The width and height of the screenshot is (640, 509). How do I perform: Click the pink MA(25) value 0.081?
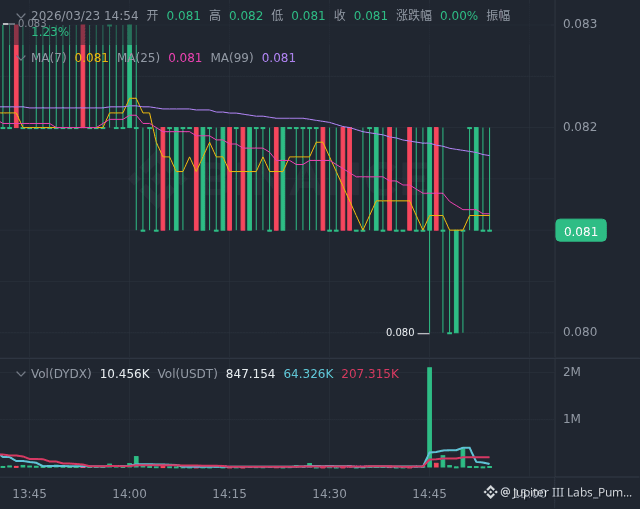(185, 58)
